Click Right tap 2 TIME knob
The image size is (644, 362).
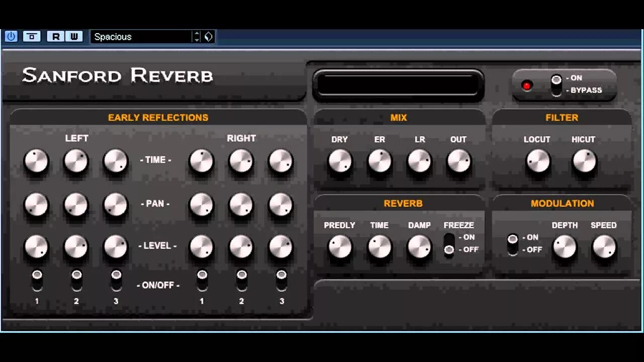pyautogui.click(x=241, y=161)
